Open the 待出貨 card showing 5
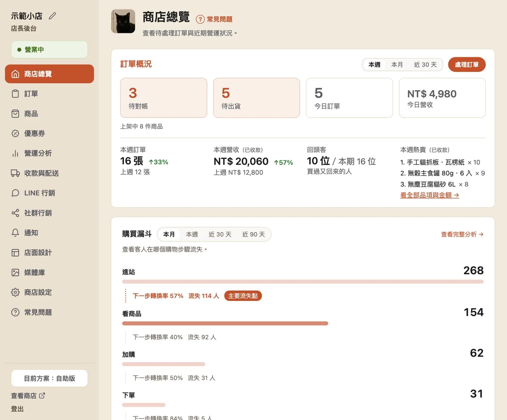The width and height of the screenshot is (507, 420). [x=256, y=98]
